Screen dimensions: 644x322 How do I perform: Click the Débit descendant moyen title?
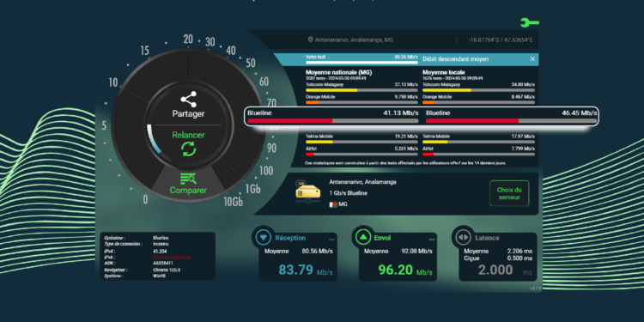pyautogui.click(x=455, y=59)
